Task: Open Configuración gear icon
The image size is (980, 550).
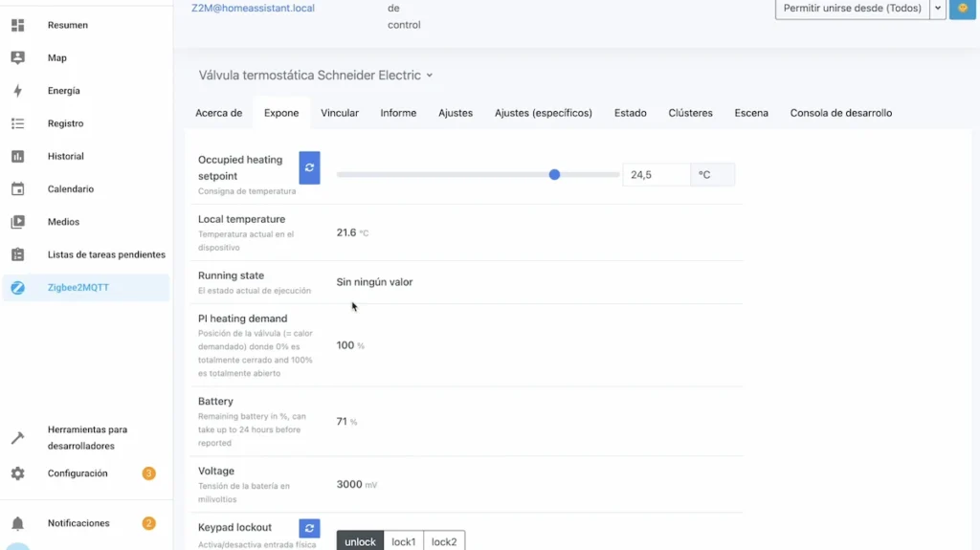Action: 17,473
